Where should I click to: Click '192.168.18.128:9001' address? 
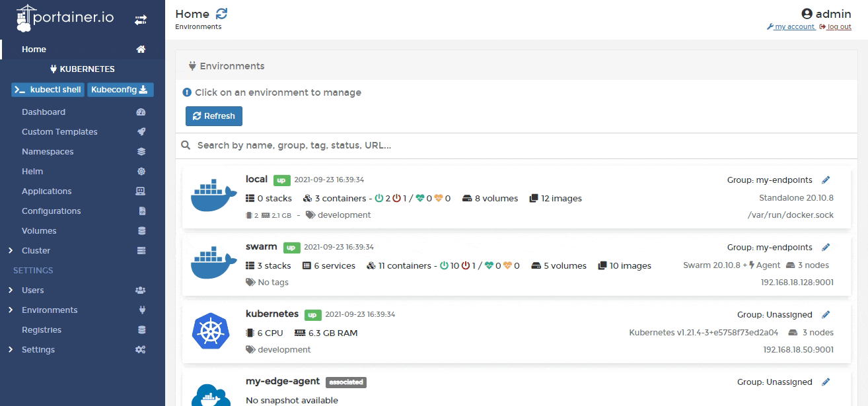pyautogui.click(x=797, y=283)
